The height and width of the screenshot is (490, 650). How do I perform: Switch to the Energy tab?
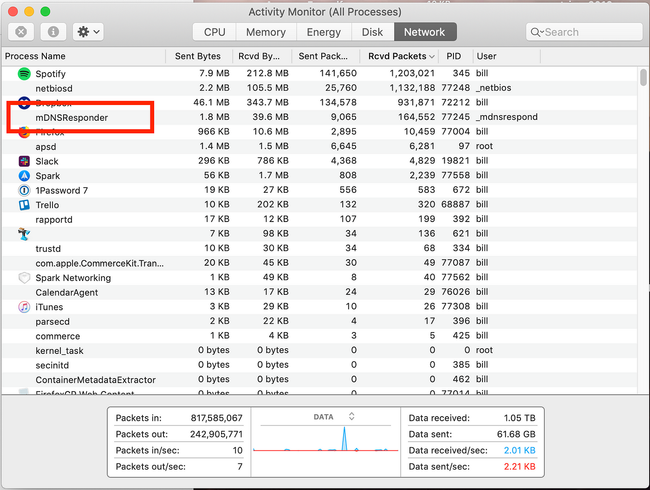(x=322, y=32)
